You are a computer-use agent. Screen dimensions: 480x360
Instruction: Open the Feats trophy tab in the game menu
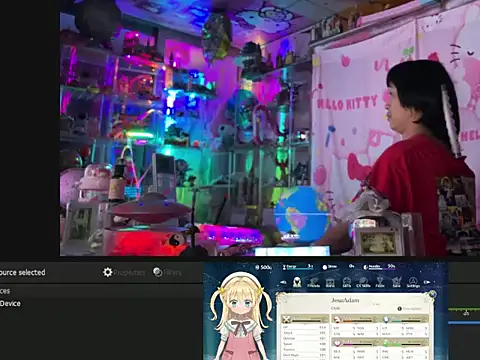tap(380, 283)
